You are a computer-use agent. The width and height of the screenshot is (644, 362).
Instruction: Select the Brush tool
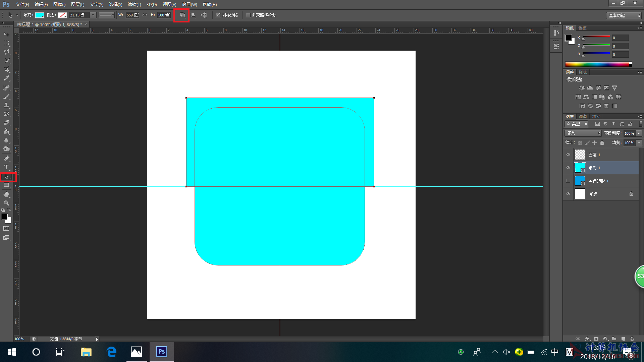click(6, 97)
